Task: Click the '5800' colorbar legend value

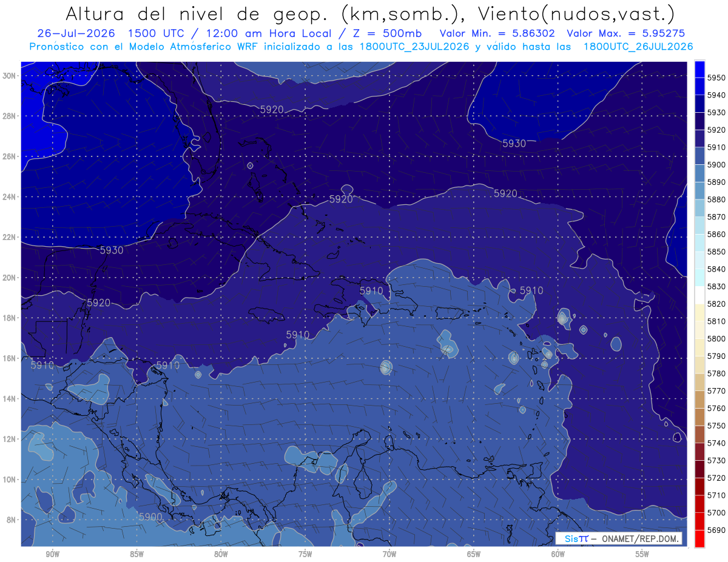Action: click(716, 338)
